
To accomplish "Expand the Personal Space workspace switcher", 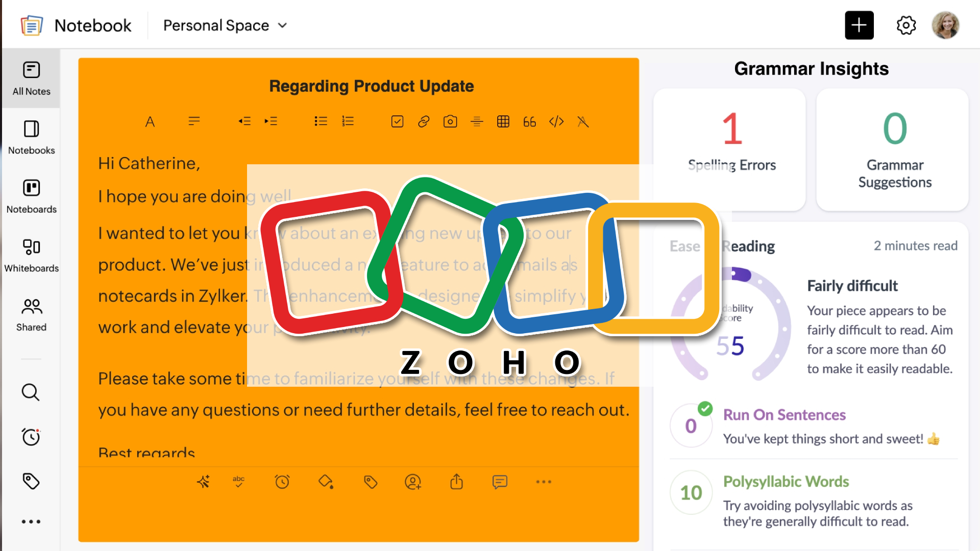I will pyautogui.click(x=225, y=25).
